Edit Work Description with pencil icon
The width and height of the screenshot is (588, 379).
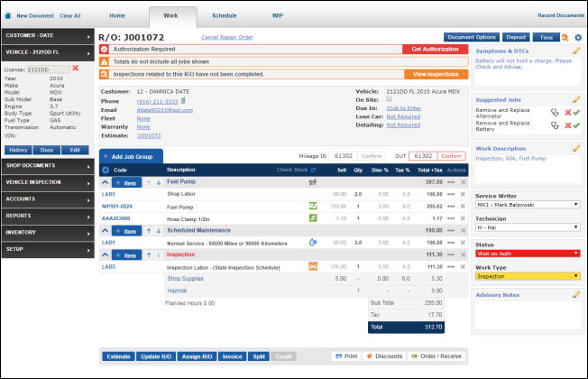(x=576, y=148)
